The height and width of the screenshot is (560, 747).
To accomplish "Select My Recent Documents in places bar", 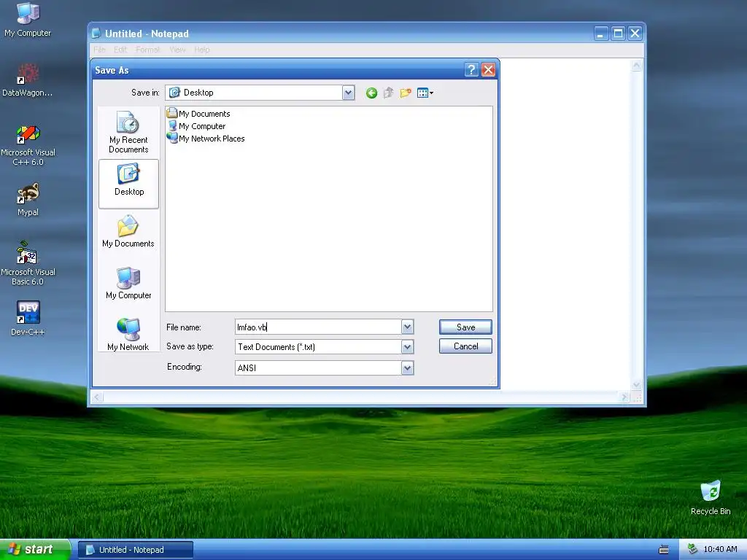I will (x=128, y=133).
